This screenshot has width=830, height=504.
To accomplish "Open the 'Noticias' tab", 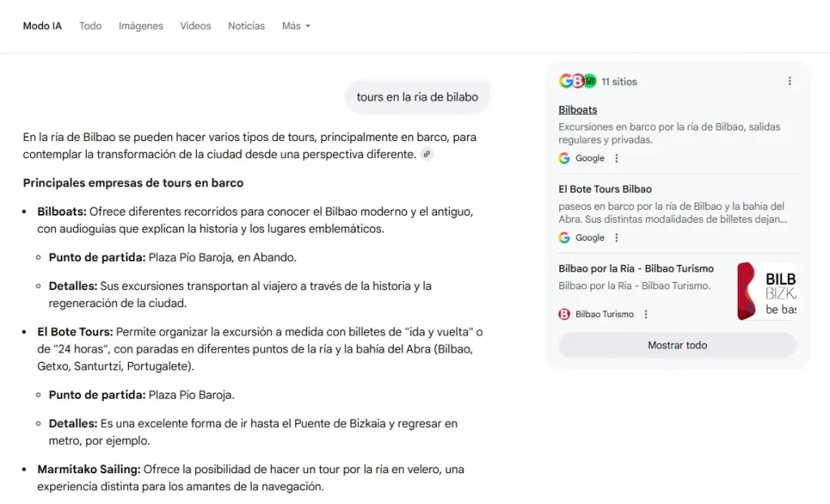I will tap(246, 26).
